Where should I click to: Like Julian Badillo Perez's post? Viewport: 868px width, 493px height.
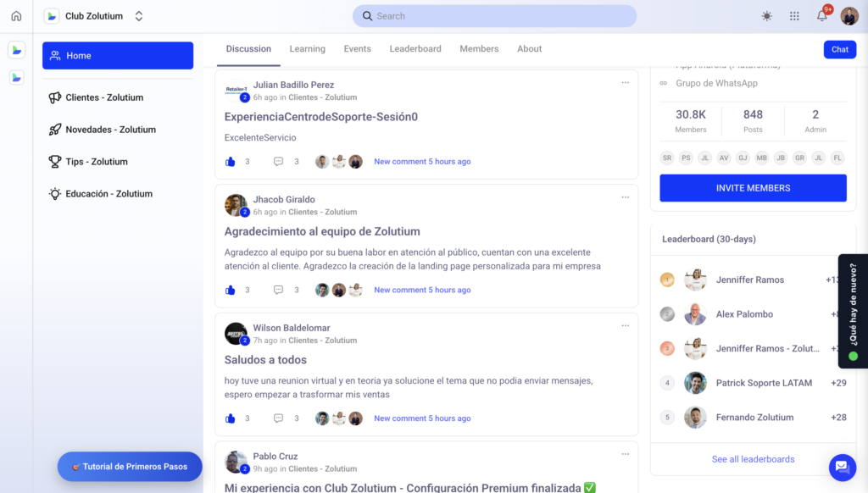pos(231,162)
